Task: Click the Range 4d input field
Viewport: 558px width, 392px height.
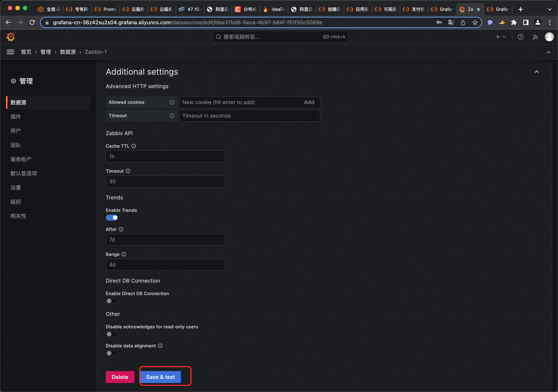Action: (x=166, y=265)
